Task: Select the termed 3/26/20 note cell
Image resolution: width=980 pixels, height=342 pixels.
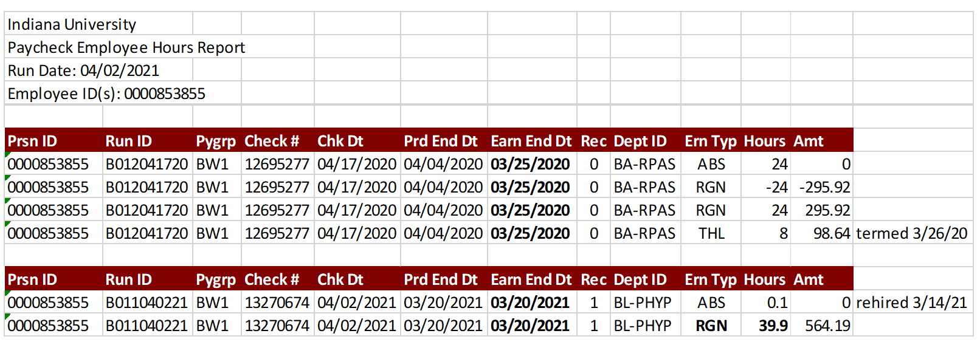Action: [912, 233]
